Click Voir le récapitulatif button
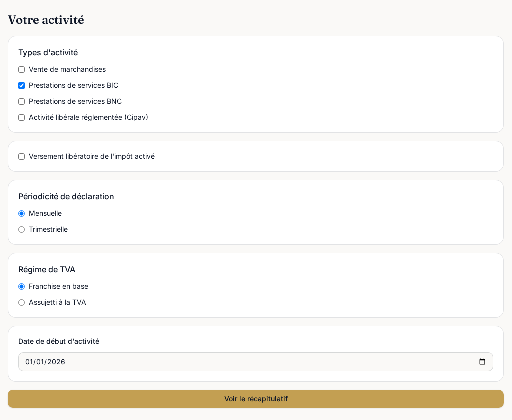 255,399
